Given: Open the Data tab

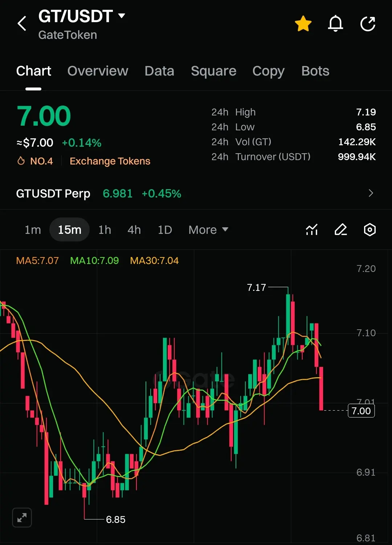Looking at the screenshot, I should click(159, 71).
